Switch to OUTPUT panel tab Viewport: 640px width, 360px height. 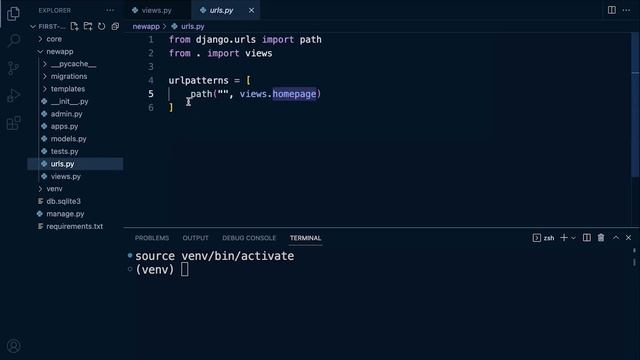click(x=196, y=238)
